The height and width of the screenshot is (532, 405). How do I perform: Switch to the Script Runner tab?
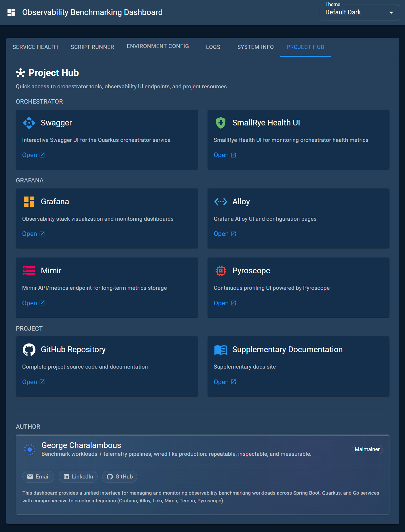click(92, 47)
